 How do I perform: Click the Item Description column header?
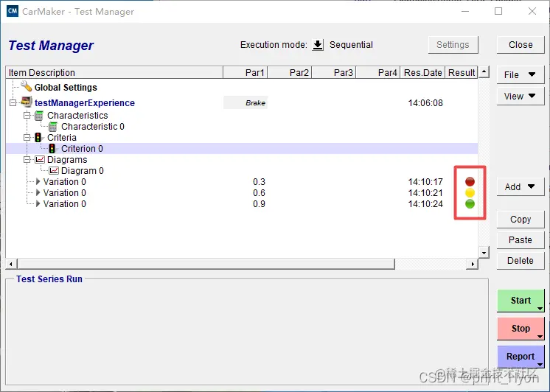114,73
